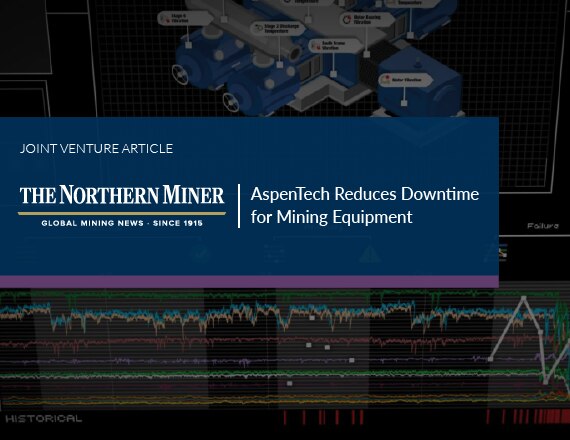The height and width of the screenshot is (440, 570).
Task: Click the lower valve handwheel on the compressor
Action: point(230,102)
